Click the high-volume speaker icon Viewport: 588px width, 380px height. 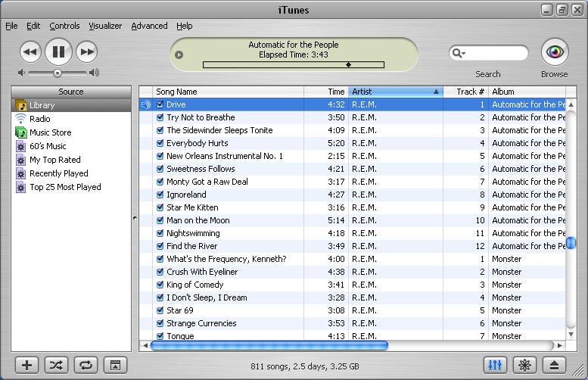click(94, 73)
